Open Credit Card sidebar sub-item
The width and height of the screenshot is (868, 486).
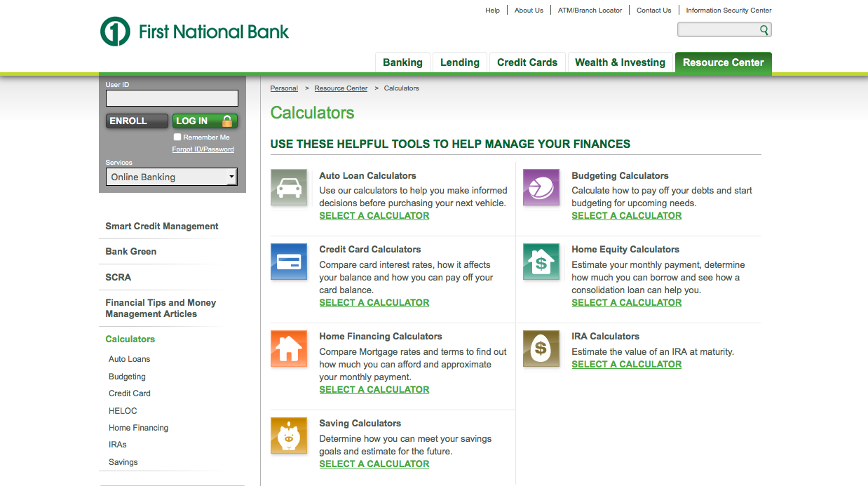130,393
